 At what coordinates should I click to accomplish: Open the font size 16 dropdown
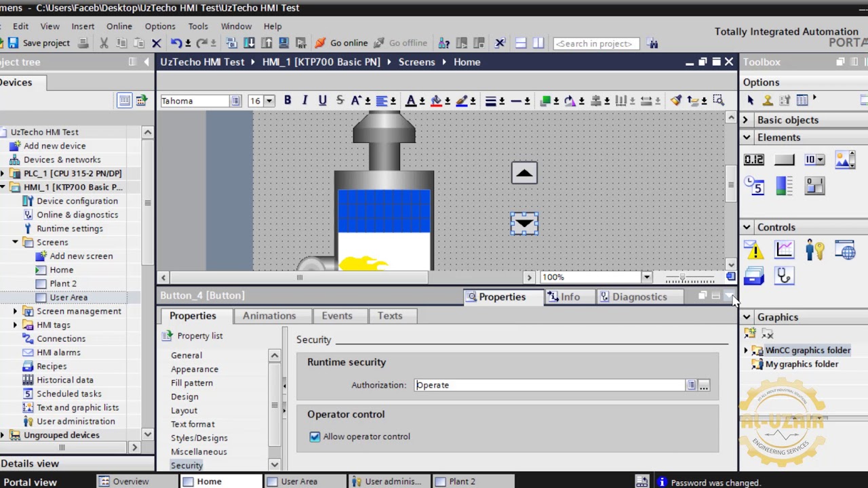click(269, 101)
